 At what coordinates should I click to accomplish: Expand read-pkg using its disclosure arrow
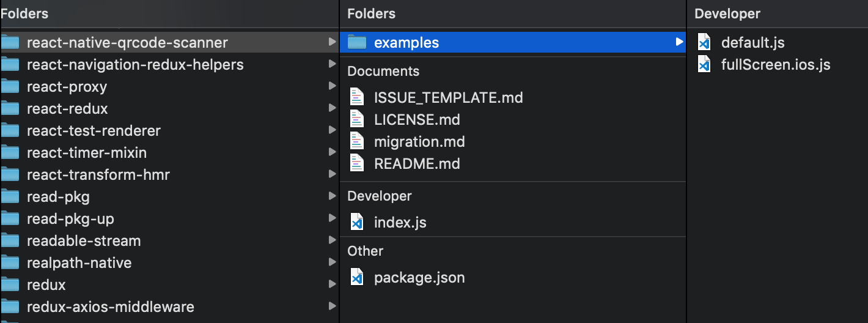click(332, 196)
